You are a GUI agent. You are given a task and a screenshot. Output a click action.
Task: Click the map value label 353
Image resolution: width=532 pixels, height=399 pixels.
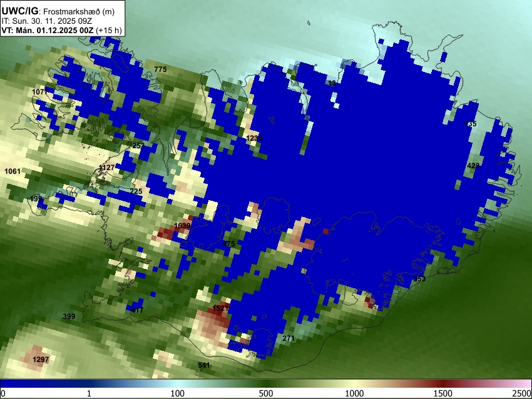[419, 279]
